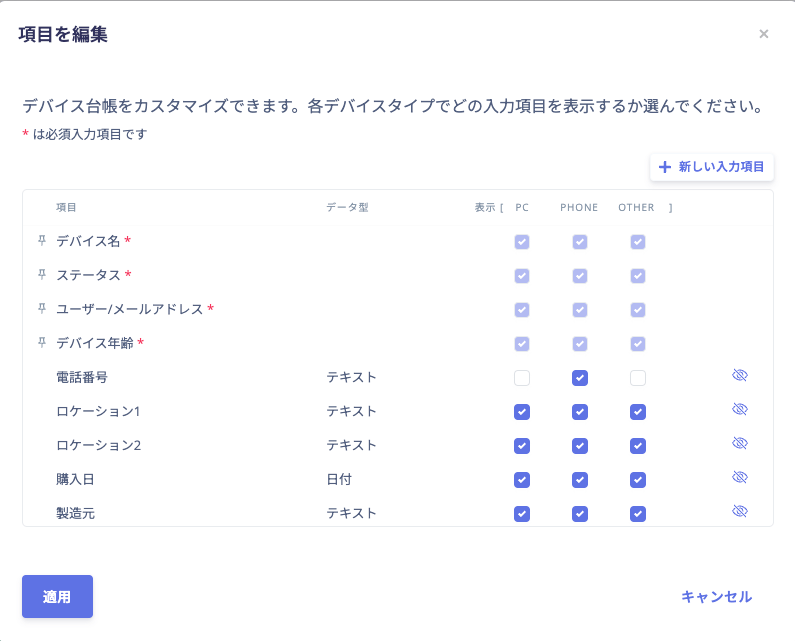
Task: Uncheck ロケーション2 for OTHER
Action: [x=638, y=446]
